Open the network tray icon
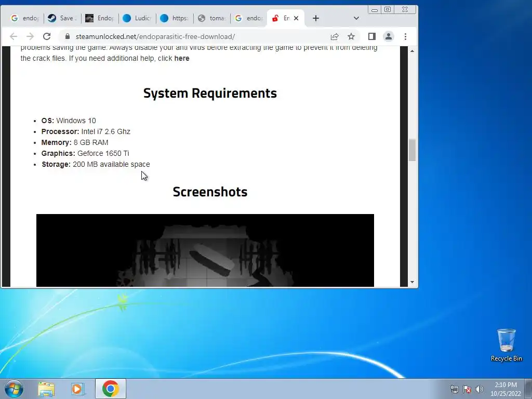Image resolution: width=532 pixels, height=399 pixels. coord(454,389)
